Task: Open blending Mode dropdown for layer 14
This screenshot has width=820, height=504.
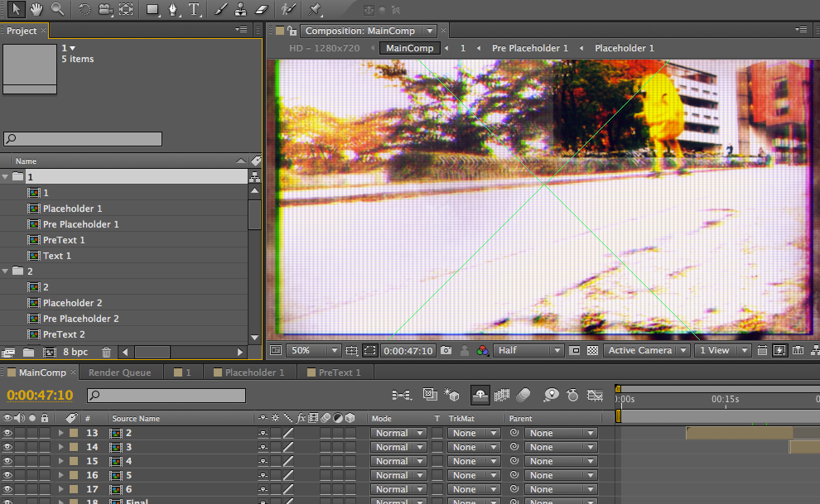Action: [x=398, y=447]
